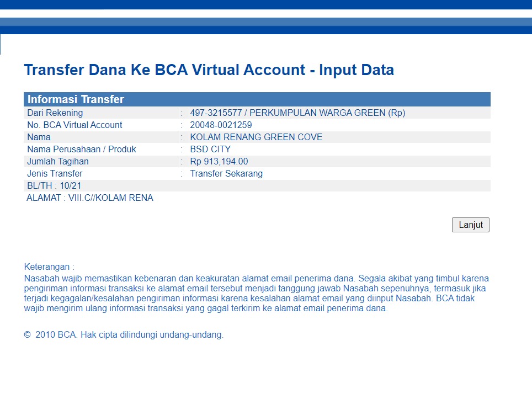Select the BSD CITY company value
Image resolution: width=532 pixels, height=394 pixels.
coord(210,150)
